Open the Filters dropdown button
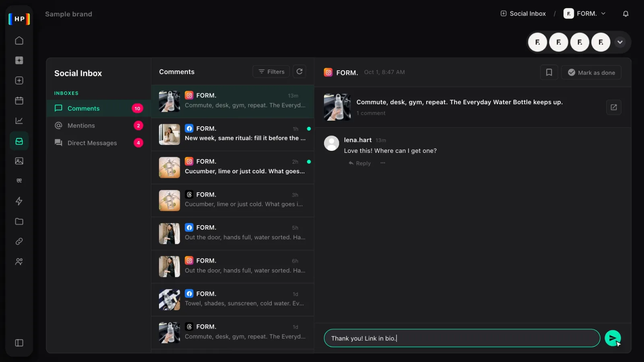644x362 pixels. [271, 72]
